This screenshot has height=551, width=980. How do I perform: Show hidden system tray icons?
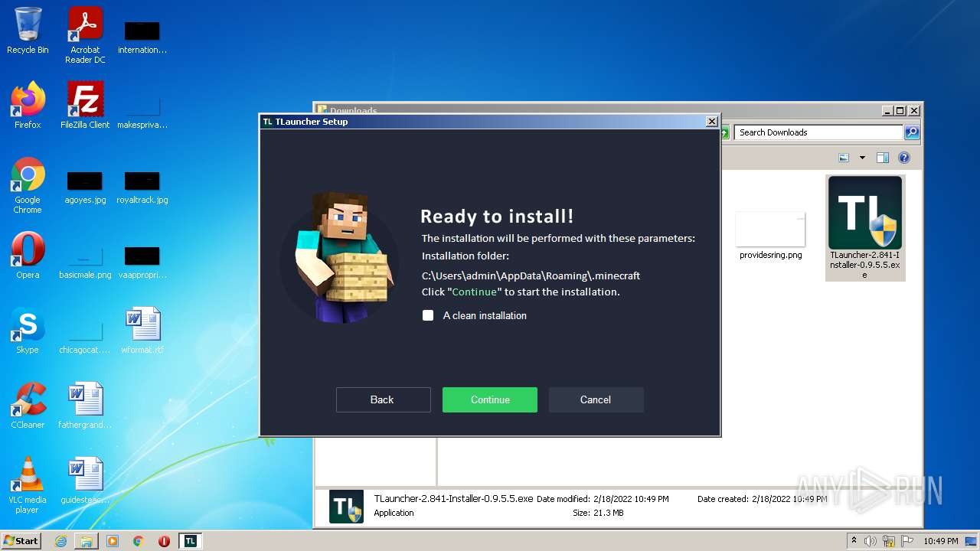tap(854, 541)
